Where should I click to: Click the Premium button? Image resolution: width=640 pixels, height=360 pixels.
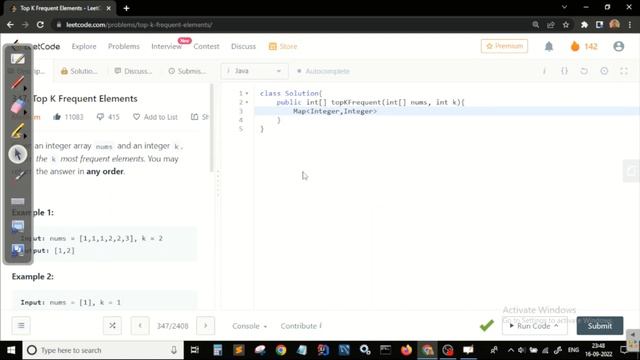click(504, 46)
